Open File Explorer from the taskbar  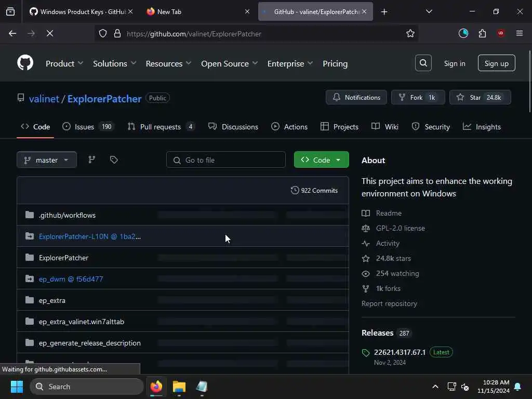point(179,387)
